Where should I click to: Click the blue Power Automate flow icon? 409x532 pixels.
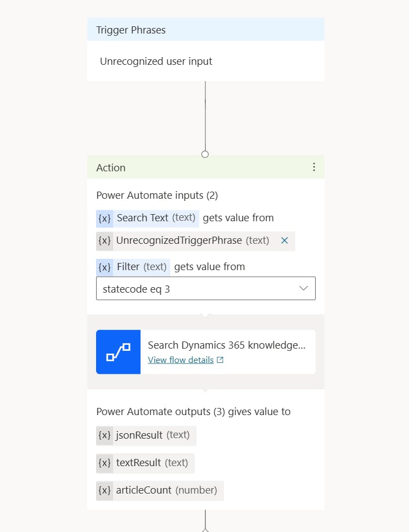click(x=118, y=352)
